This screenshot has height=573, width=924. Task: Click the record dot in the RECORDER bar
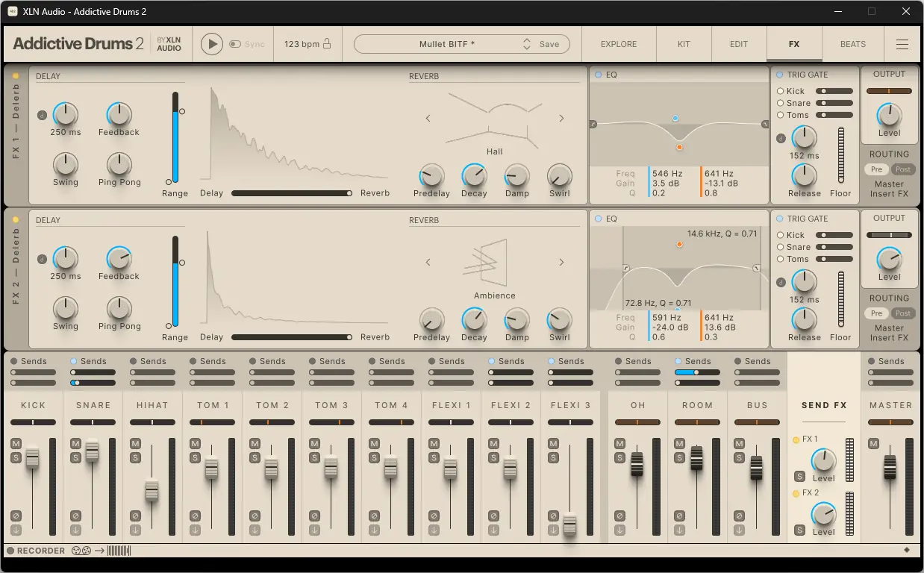point(9,551)
